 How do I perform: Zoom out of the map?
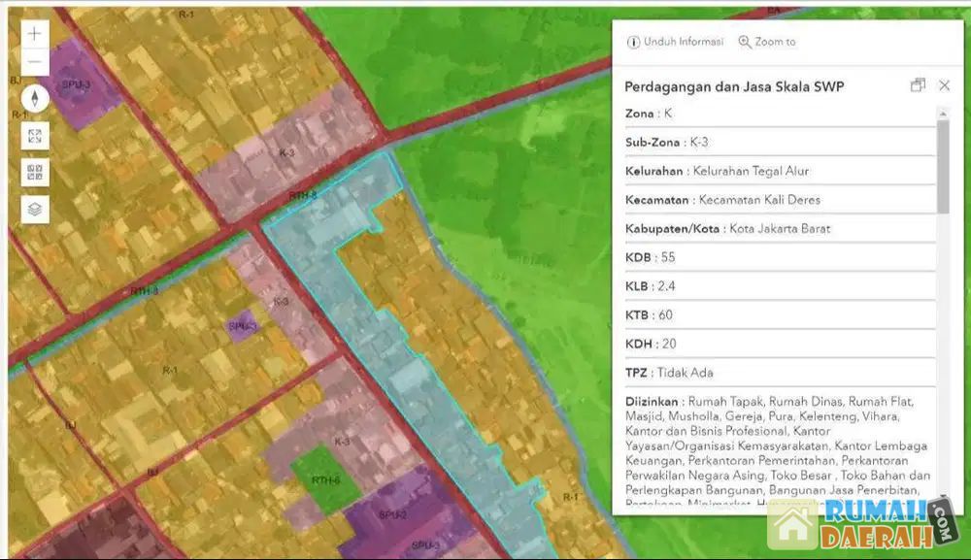(x=35, y=63)
